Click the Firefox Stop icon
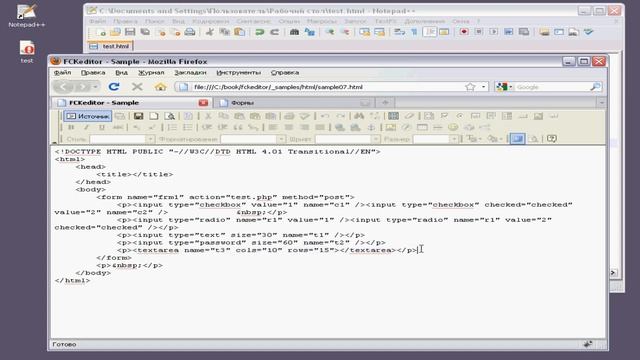640x360 pixels. pyautogui.click(x=137, y=87)
